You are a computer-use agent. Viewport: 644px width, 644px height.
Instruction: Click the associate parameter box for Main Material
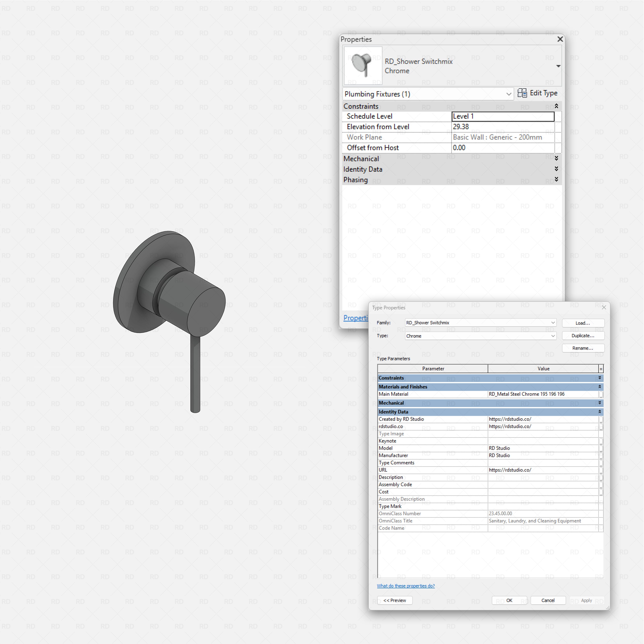(601, 394)
